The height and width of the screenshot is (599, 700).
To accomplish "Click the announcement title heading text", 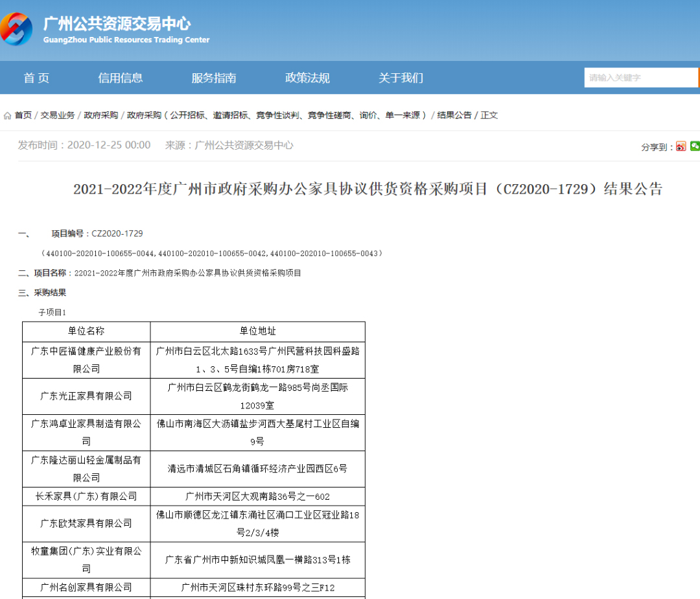I will pos(367,189).
